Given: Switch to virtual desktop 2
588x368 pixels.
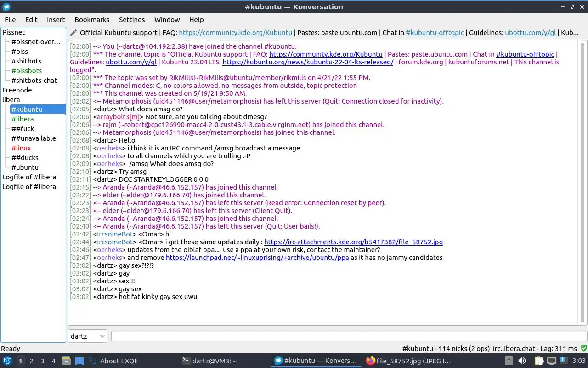Looking at the screenshot, I should point(31,361).
